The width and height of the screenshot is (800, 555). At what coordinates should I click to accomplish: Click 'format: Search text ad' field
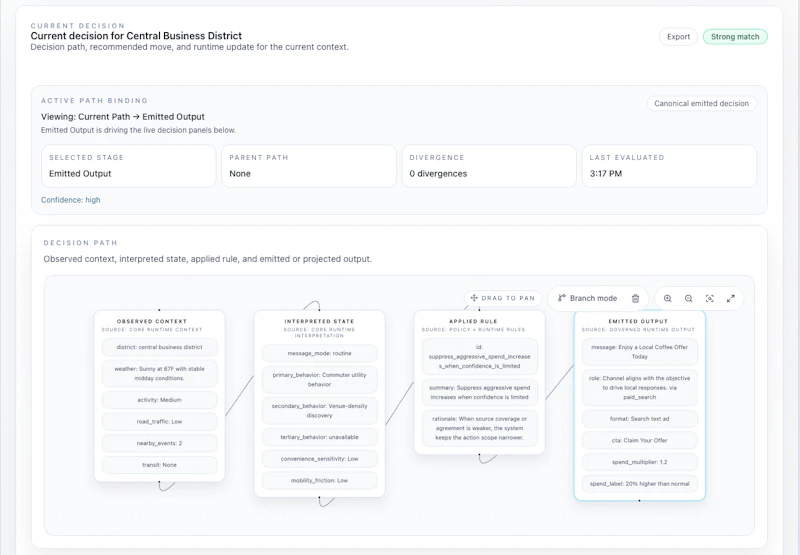click(x=639, y=419)
